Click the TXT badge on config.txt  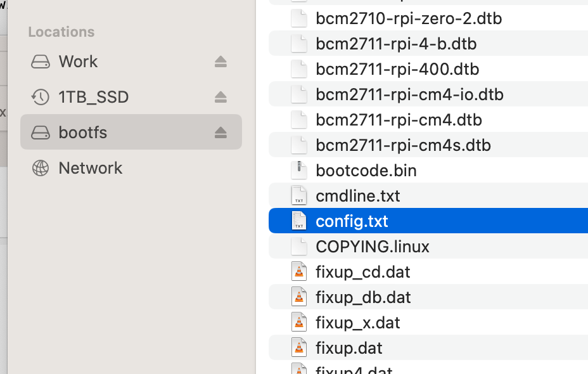click(x=298, y=221)
